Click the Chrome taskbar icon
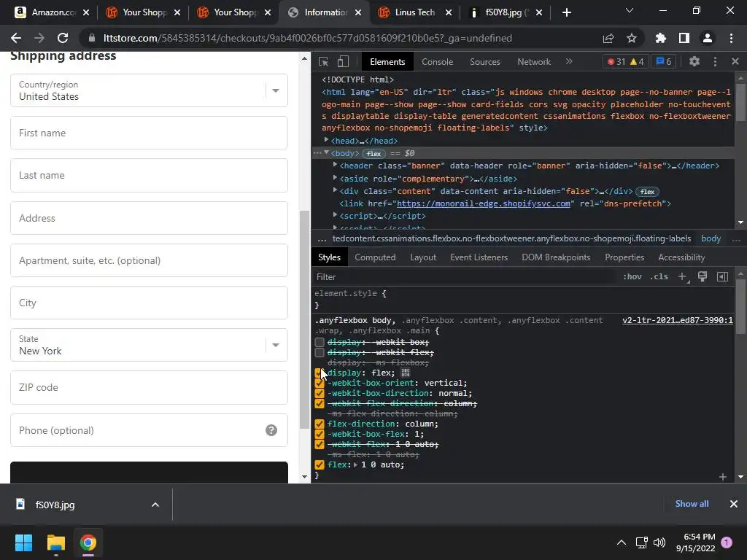Image resolution: width=747 pixels, height=560 pixels. 88,542
